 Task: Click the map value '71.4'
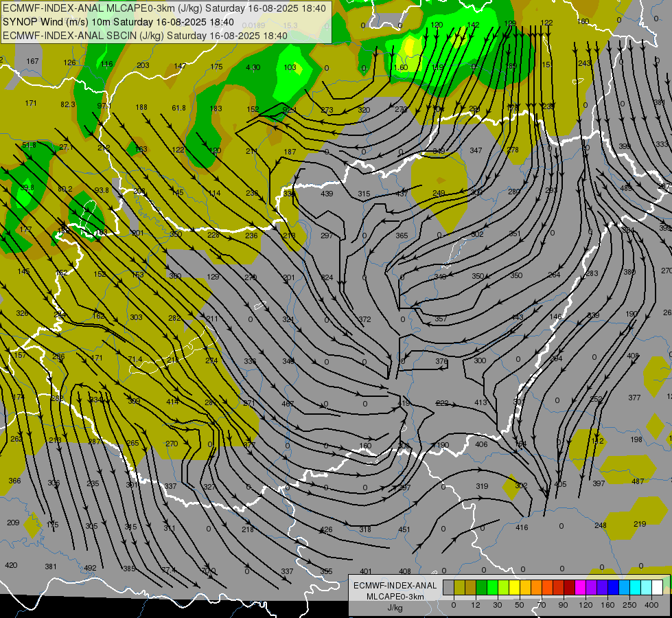[x=135, y=359]
